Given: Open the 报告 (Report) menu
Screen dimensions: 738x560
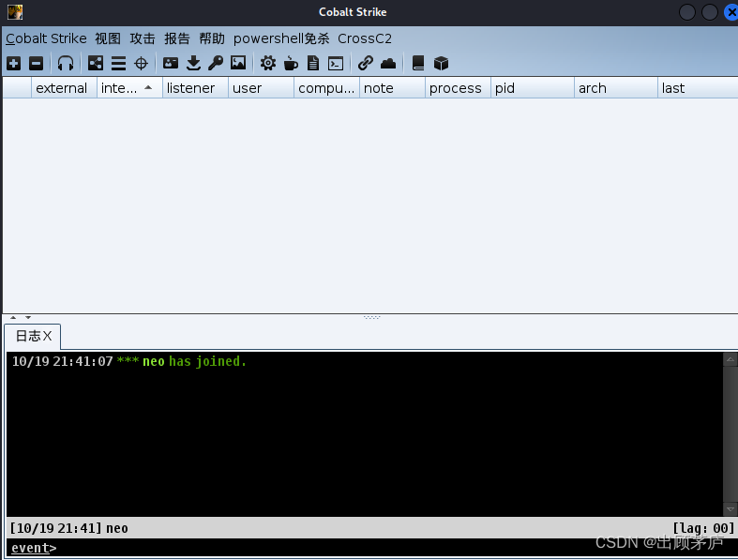Looking at the screenshot, I should coord(177,38).
